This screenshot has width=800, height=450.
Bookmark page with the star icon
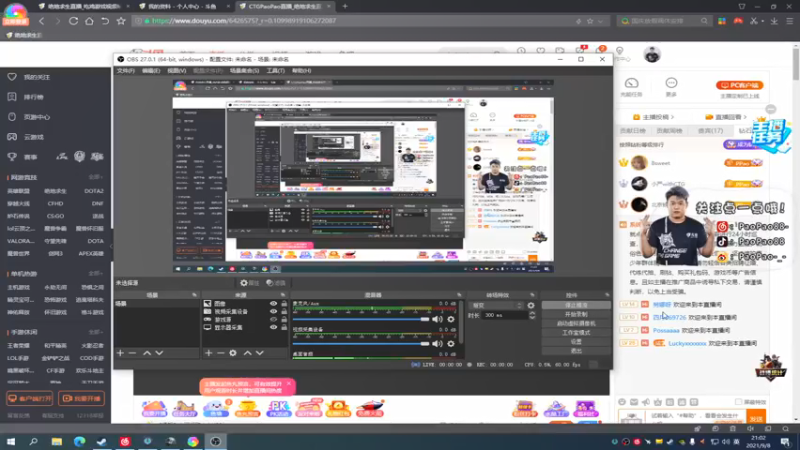[x=121, y=21]
